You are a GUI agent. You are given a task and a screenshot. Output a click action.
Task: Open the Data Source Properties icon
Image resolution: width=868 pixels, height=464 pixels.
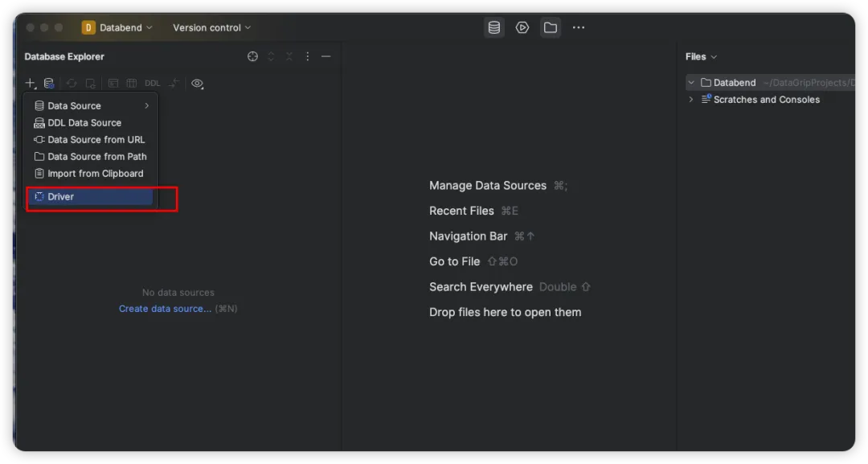(49, 83)
